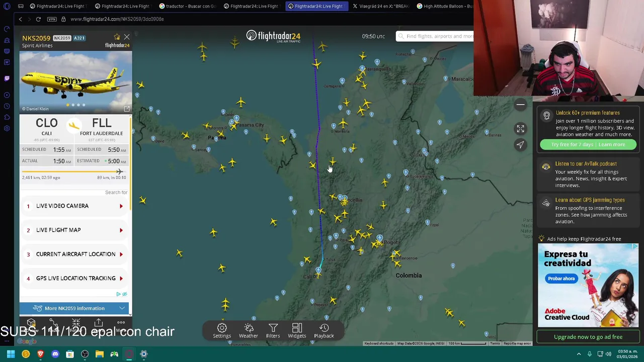Switch to the traductor Google tab
This screenshot has height=362, width=644.
click(x=187, y=6)
